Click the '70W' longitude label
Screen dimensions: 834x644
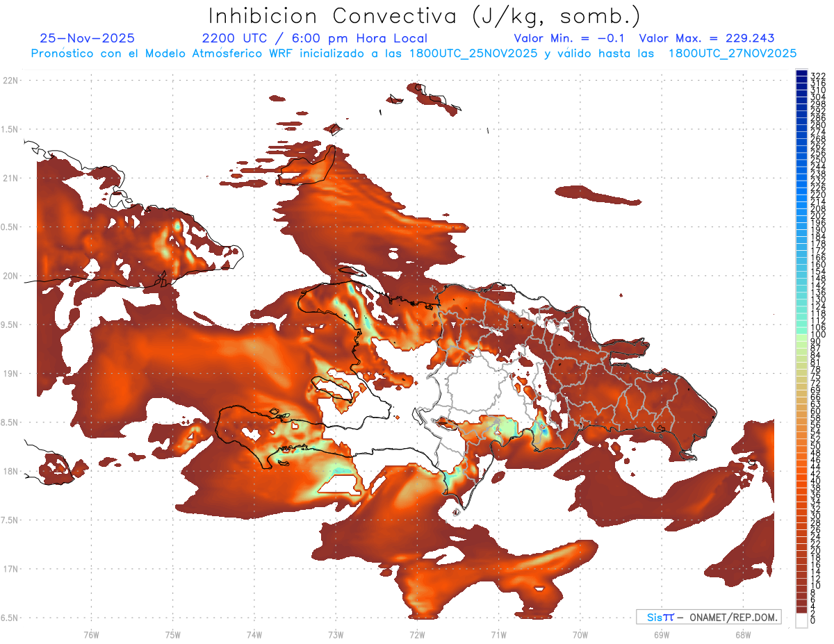point(580,634)
